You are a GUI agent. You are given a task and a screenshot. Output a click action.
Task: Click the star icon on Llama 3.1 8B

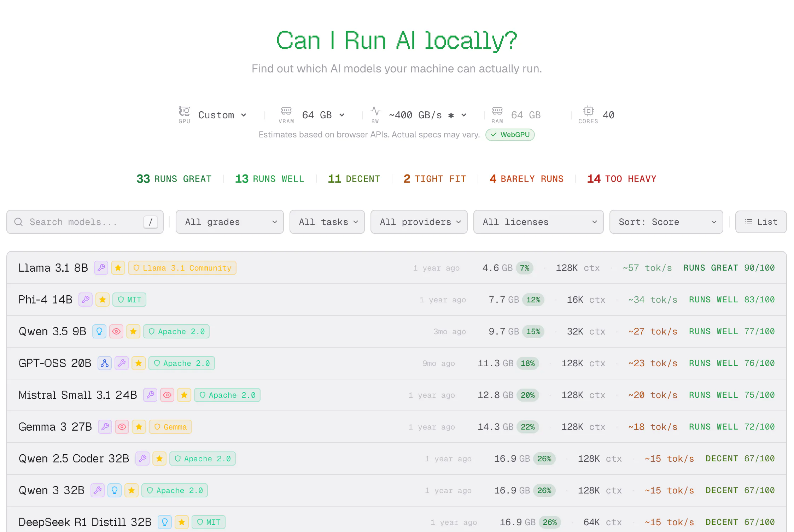click(118, 268)
